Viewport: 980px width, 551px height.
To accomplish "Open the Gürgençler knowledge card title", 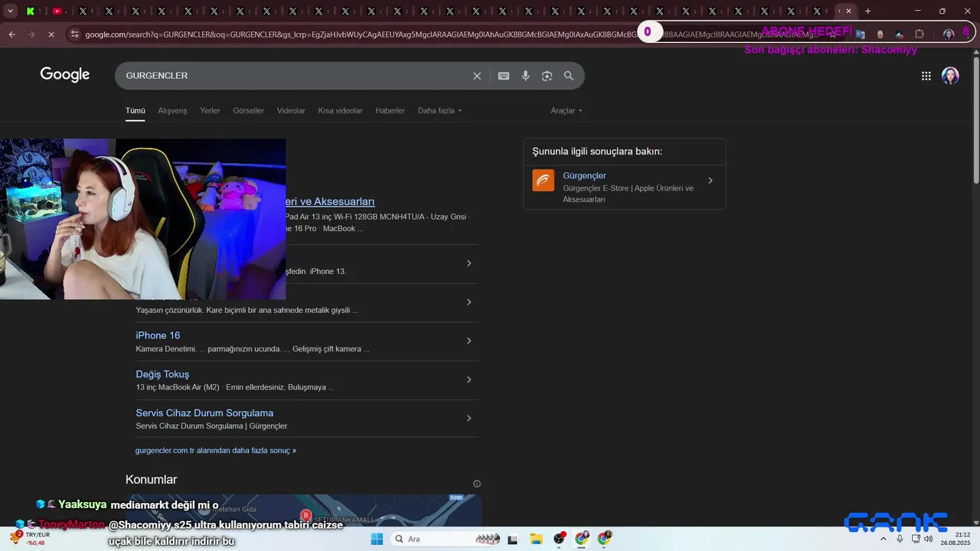I will 584,176.
